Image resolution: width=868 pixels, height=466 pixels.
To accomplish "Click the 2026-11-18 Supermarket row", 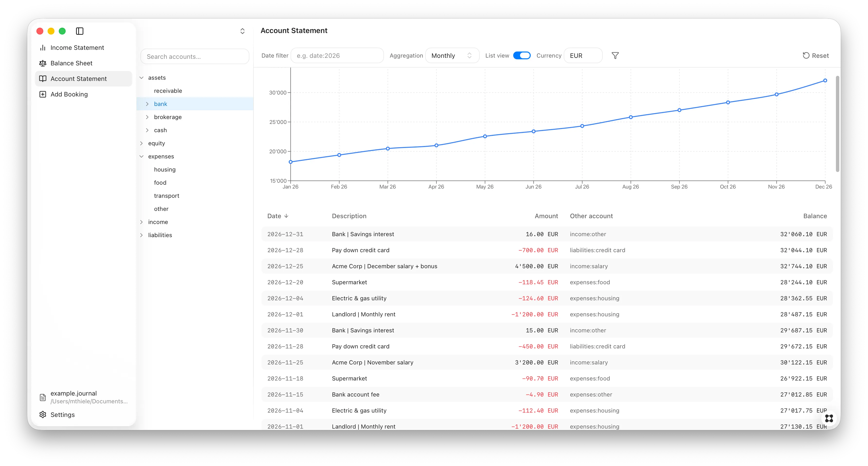I will coord(547,378).
